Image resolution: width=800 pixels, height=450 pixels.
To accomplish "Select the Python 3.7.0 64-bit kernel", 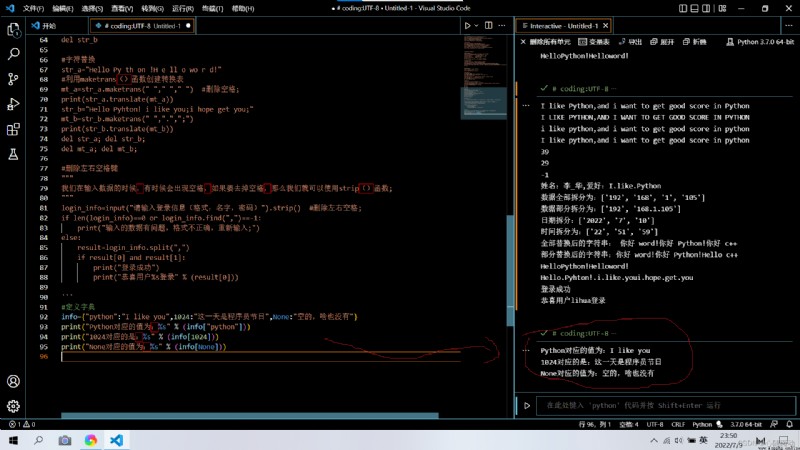I will pyautogui.click(x=760, y=42).
